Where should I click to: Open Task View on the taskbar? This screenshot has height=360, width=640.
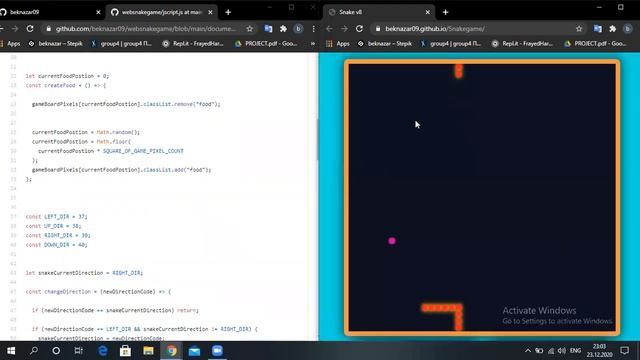pos(78,351)
